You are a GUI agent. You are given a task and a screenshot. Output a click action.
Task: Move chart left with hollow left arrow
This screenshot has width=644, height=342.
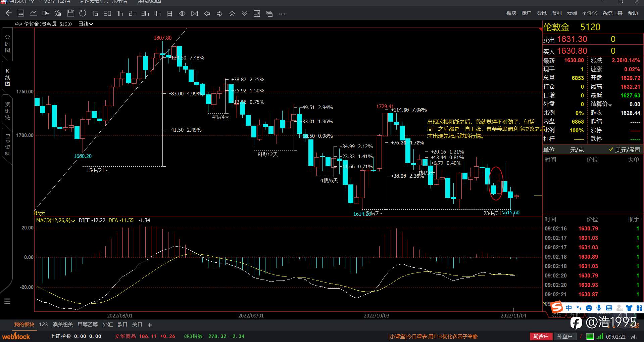[207, 13]
